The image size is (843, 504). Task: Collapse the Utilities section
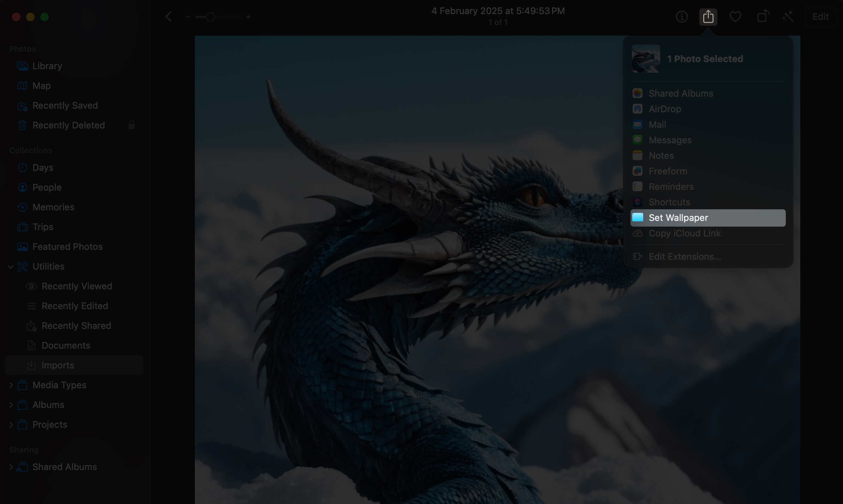(11, 266)
